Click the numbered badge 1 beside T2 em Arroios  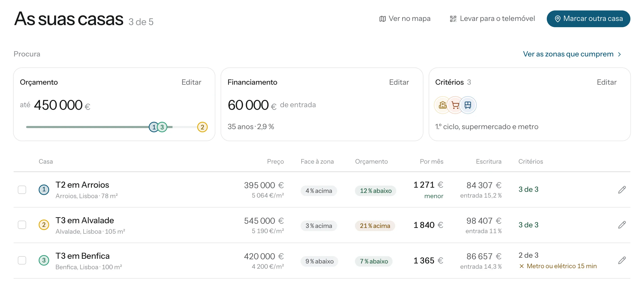pos(44,190)
